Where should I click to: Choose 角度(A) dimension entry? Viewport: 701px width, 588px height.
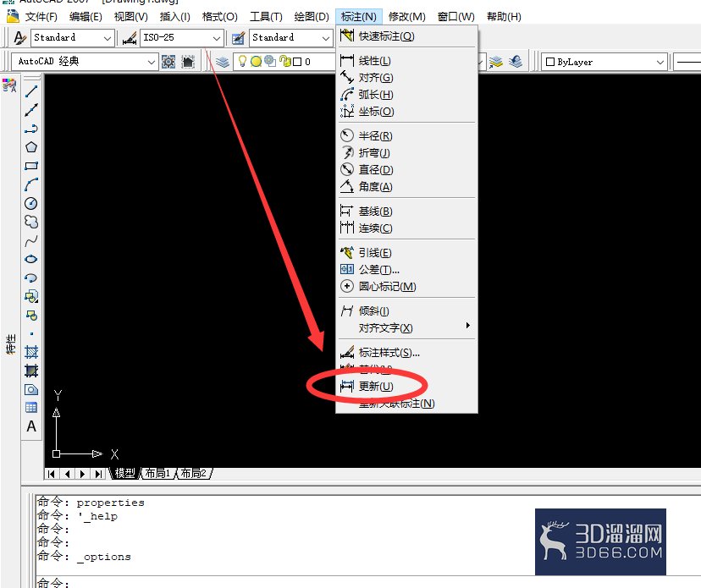pyautogui.click(x=407, y=186)
